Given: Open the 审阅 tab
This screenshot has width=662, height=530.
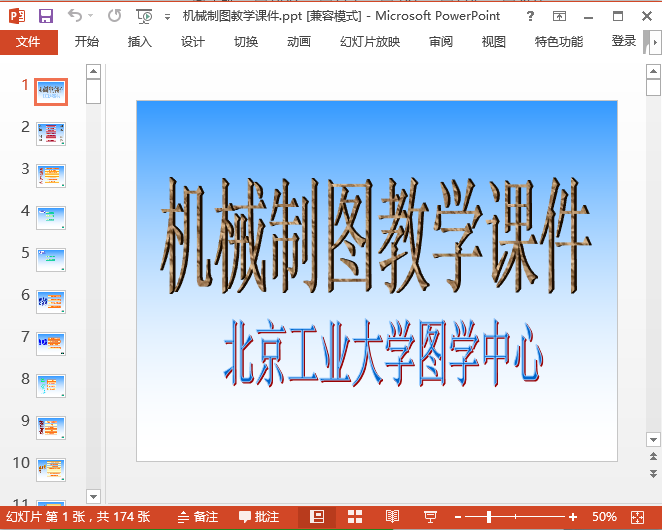Looking at the screenshot, I should click(441, 42).
